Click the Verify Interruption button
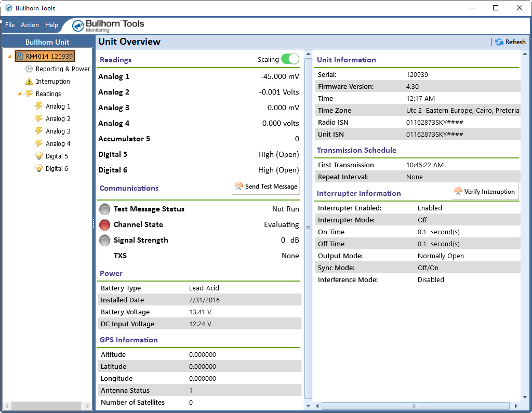The width and height of the screenshot is (532, 413). click(485, 192)
